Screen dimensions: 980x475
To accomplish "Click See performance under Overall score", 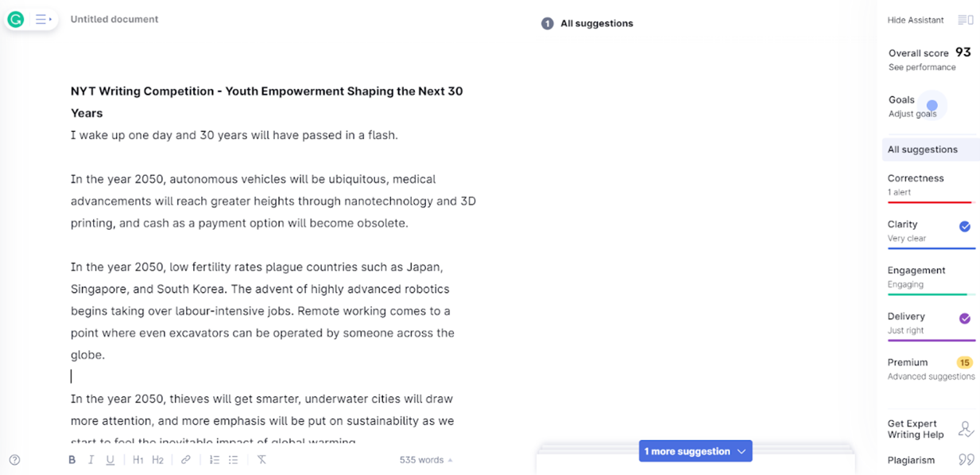I will 922,68.
